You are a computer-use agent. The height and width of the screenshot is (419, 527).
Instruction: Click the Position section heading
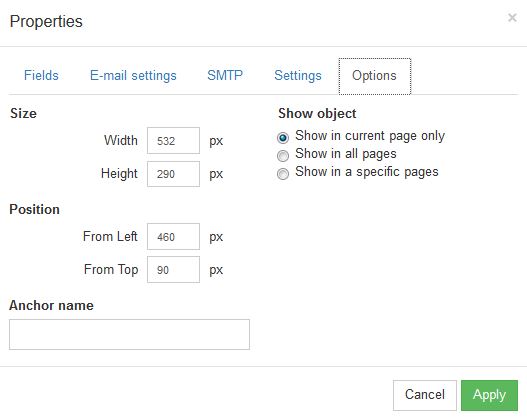click(34, 209)
